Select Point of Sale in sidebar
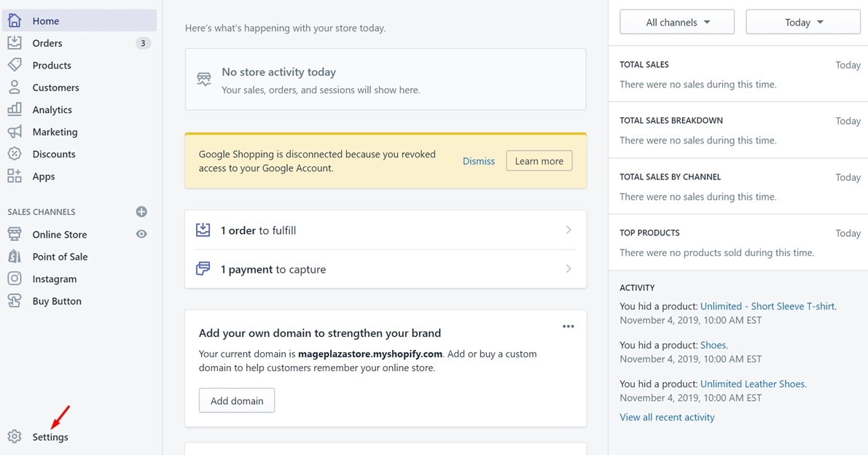Viewport: 868px width, 455px height. pyautogui.click(x=60, y=257)
